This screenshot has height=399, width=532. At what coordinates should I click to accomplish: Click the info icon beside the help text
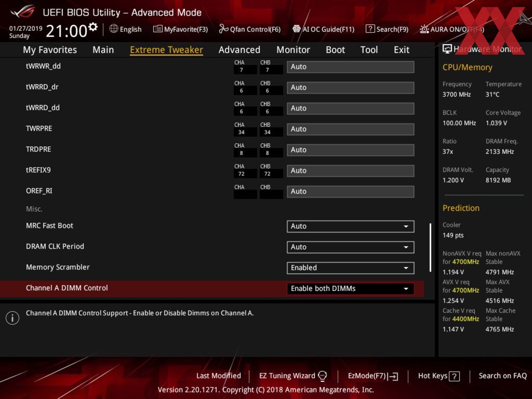coord(13,318)
